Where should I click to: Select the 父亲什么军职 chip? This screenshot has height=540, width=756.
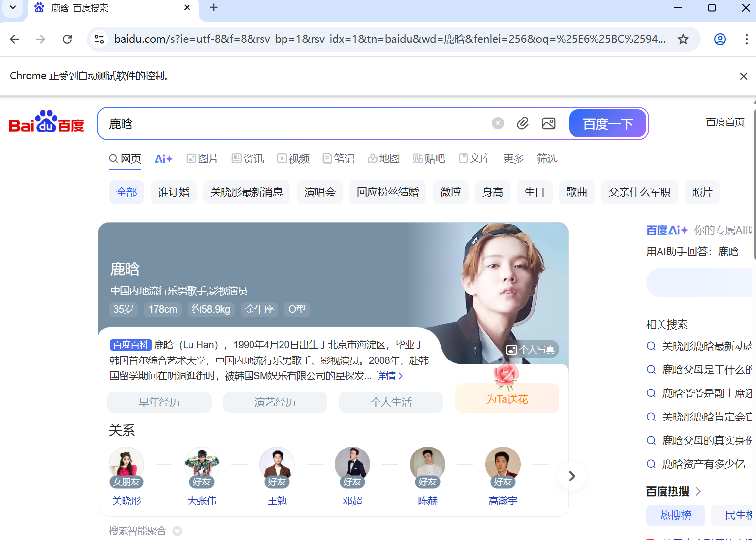(x=639, y=192)
